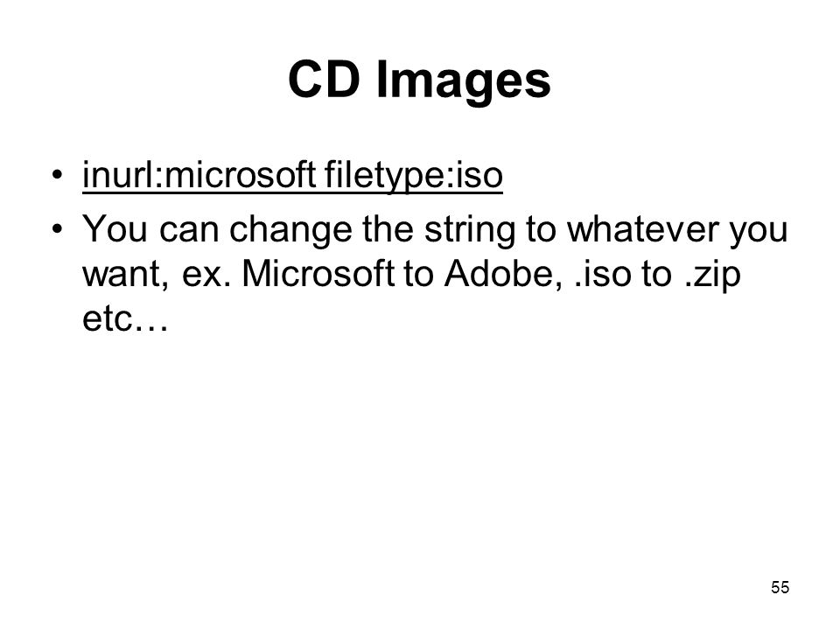Click the bullet before the inurl link
The width and height of the screenshot is (840, 630).
click(x=58, y=175)
